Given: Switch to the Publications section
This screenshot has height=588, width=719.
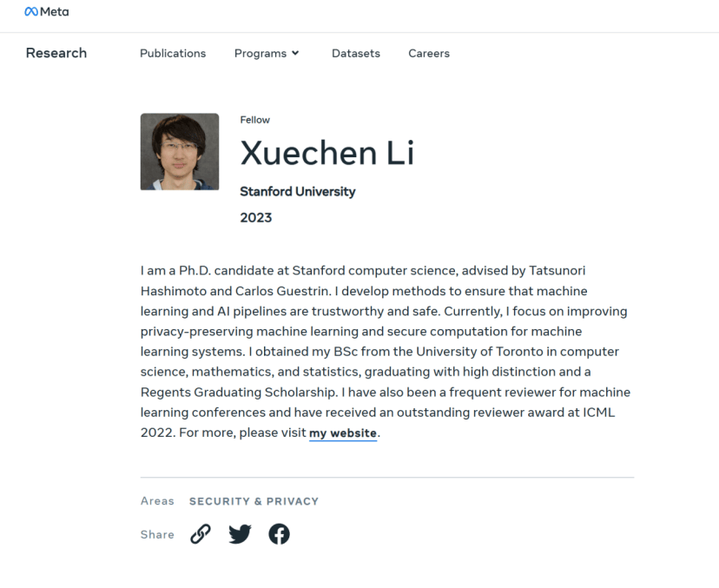Looking at the screenshot, I should click(173, 53).
